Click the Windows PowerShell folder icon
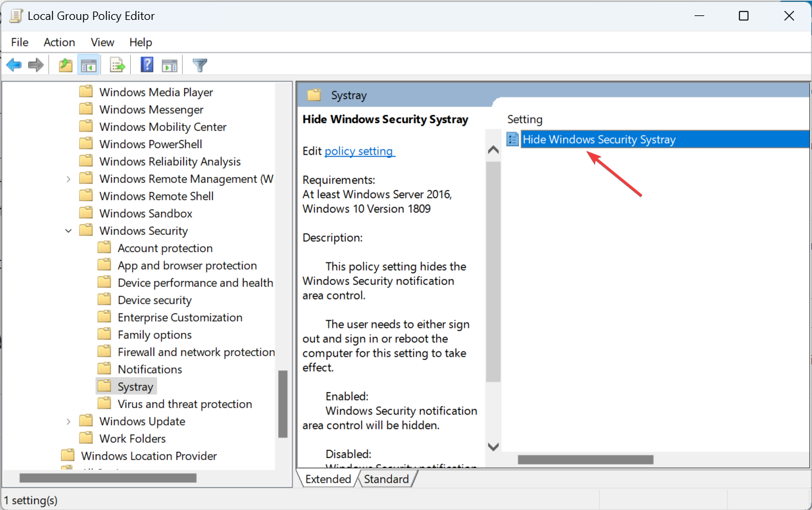This screenshot has width=812, height=510. [86, 144]
